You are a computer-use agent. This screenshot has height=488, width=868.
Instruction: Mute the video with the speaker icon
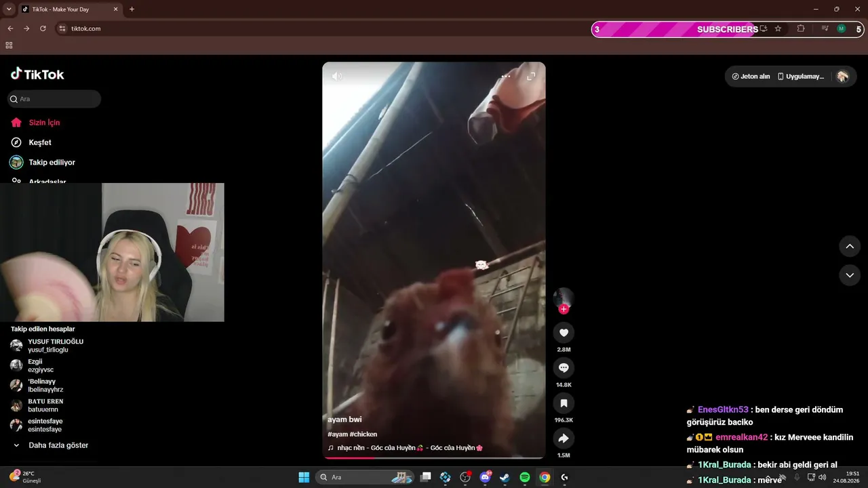pos(337,76)
